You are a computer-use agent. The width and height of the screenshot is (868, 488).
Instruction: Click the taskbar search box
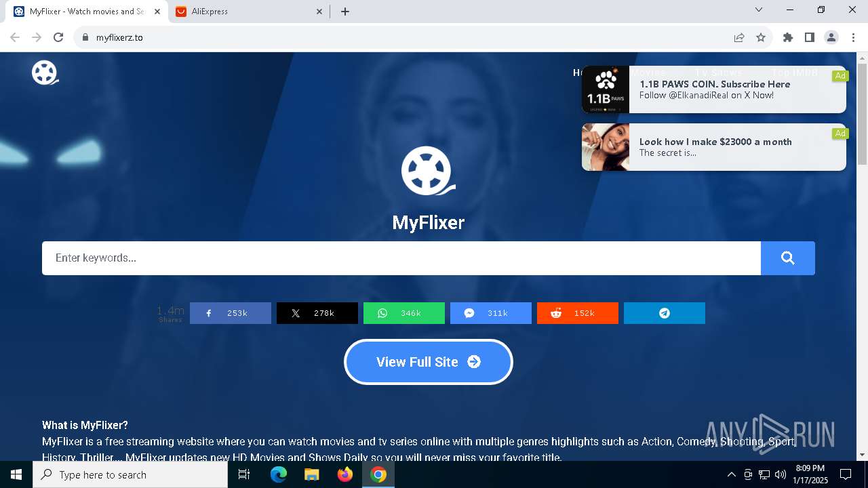click(130, 474)
